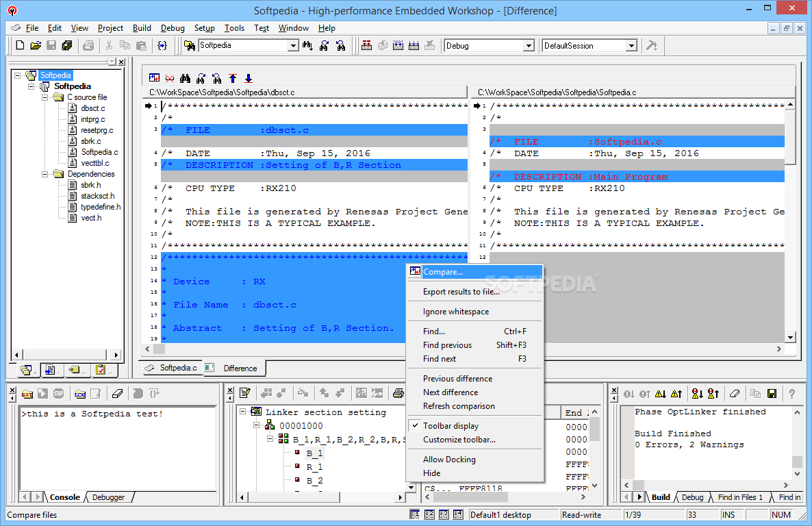Viewport: 812px width, 526px height.
Task: Click the Paste clipboard icon
Action: [141, 46]
